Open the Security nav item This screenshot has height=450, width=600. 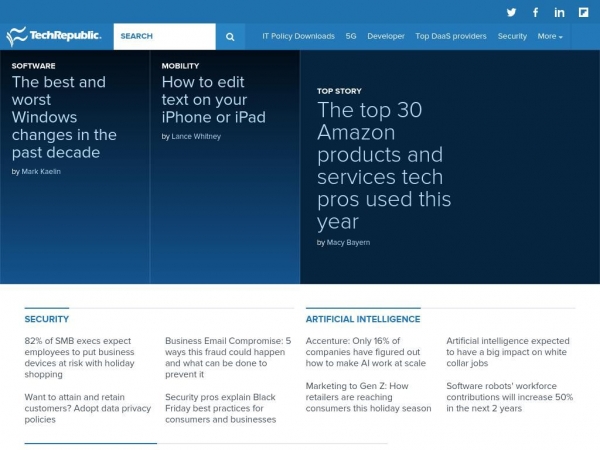tap(512, 36)
